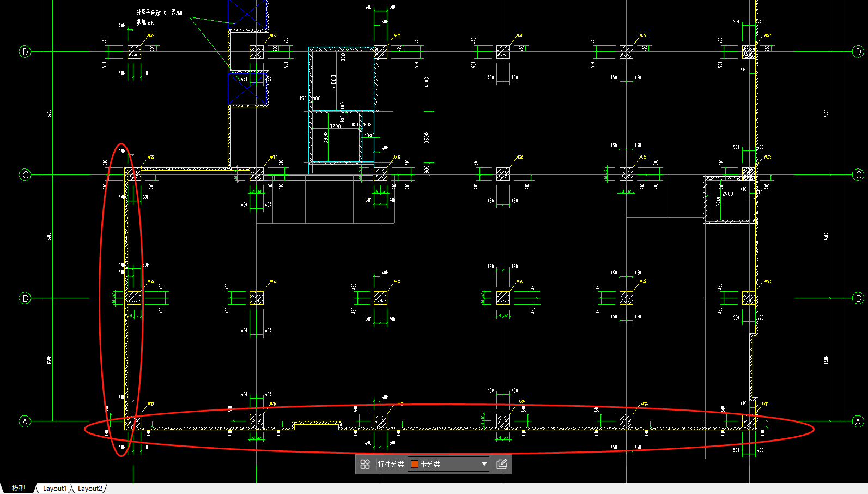Select right axis bubble B
This screenshot has width=868, height=494.
point(858,298)
